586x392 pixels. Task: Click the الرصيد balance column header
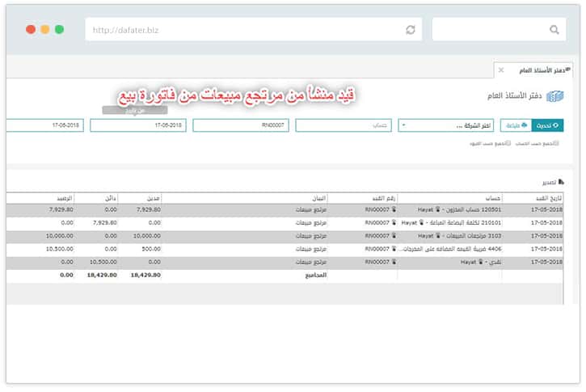(40, 198)
